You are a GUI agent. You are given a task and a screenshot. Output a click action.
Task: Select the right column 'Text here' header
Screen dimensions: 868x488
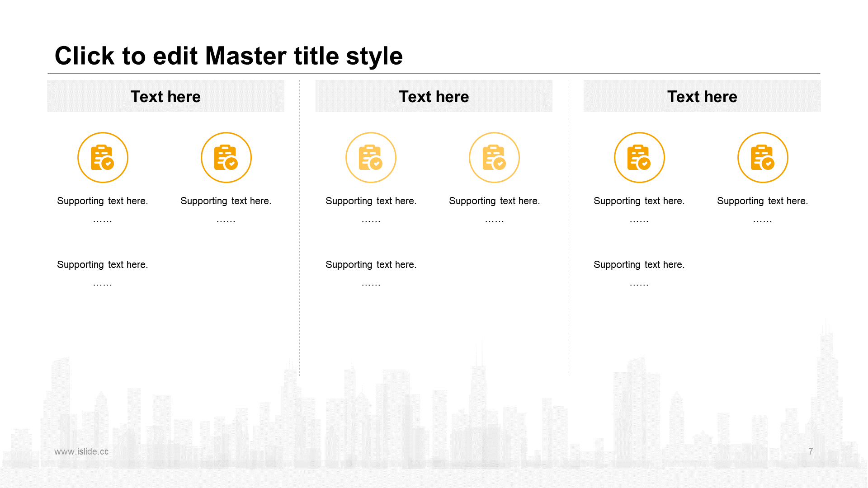[x=702, y=96]
